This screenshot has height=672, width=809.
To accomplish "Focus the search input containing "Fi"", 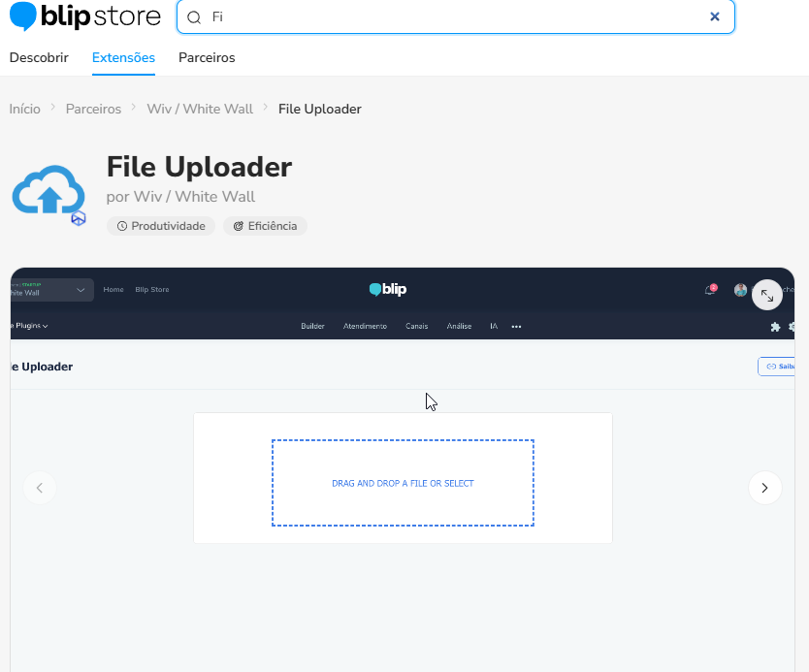I will point(456,17).
